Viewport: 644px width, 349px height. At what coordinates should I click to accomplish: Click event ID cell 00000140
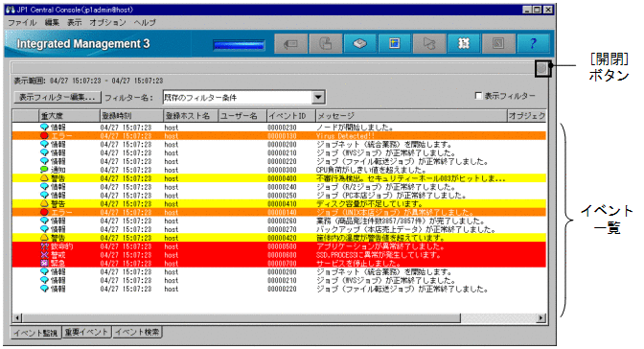282,213
